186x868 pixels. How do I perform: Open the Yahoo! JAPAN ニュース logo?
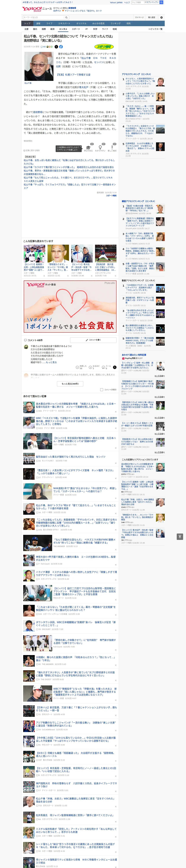pyautogui.click(x=37, y=9)
